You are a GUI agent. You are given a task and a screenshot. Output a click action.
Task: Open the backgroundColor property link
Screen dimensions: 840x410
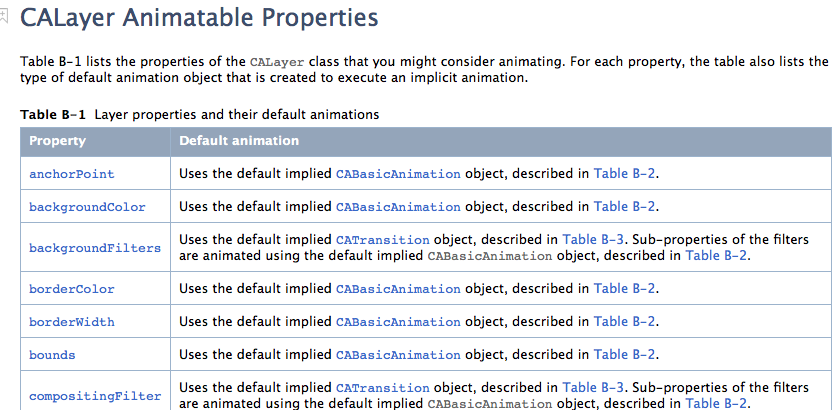pyautogui.click(x=87, y=207)
